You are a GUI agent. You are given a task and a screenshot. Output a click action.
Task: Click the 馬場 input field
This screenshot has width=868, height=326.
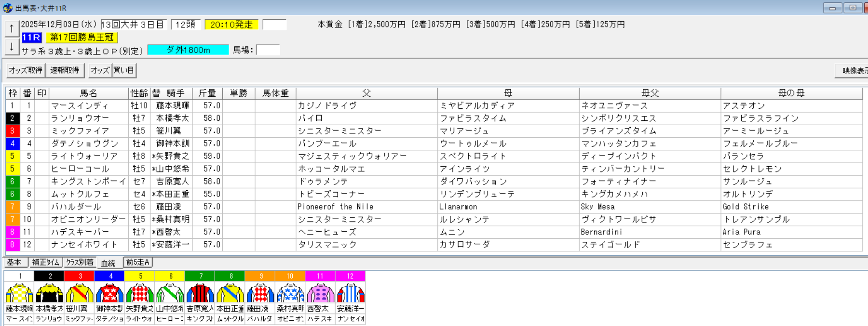tap(268, 50)
